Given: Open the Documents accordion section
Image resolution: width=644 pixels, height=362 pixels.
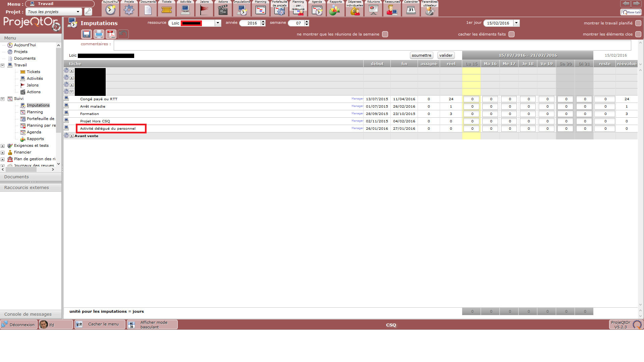Looking at the screenshot, I should tap(17, 177).
